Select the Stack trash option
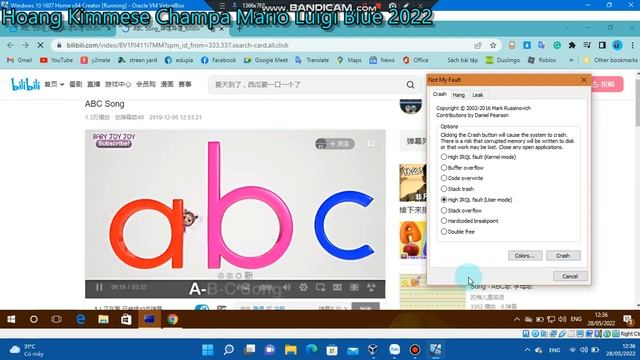 pos(457,189)
